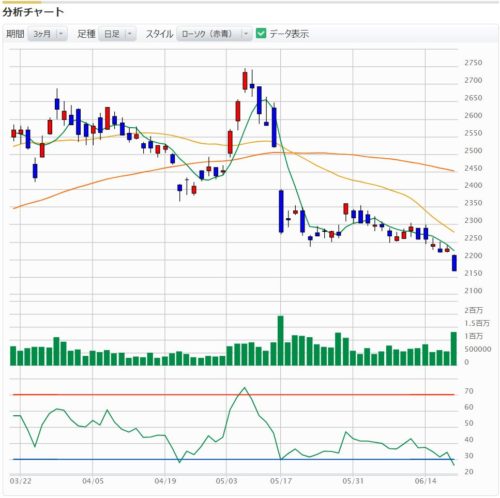Click the 足種 label
The width and height of the screenshot is (500, 498).
coord(86,34)
